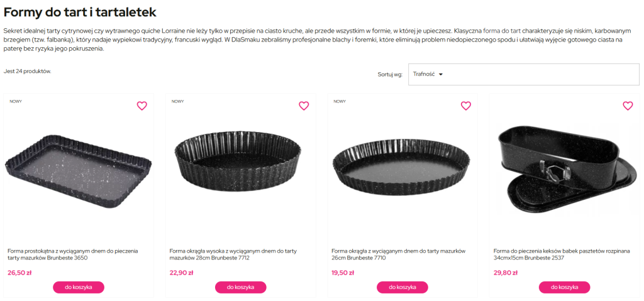The image size is (644, 301).
Task: Favorite the round tall 28cm Brunbeste 7712
Action: pos(304,106)
